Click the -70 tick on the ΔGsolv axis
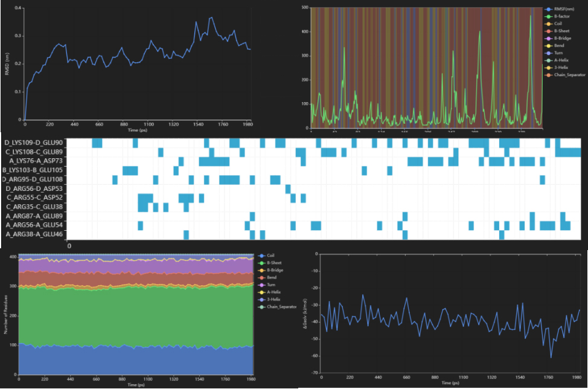 click(x=315, y=373)
